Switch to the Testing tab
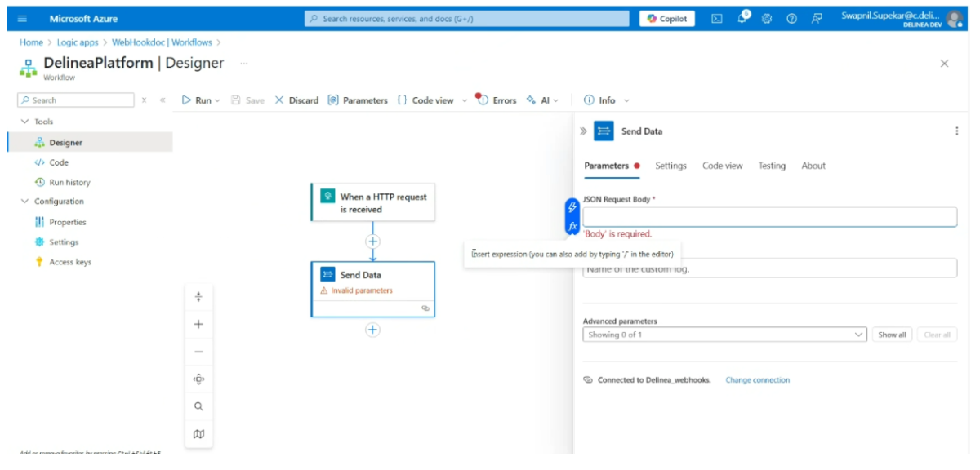980x470 pixels. tap(771, 166)
